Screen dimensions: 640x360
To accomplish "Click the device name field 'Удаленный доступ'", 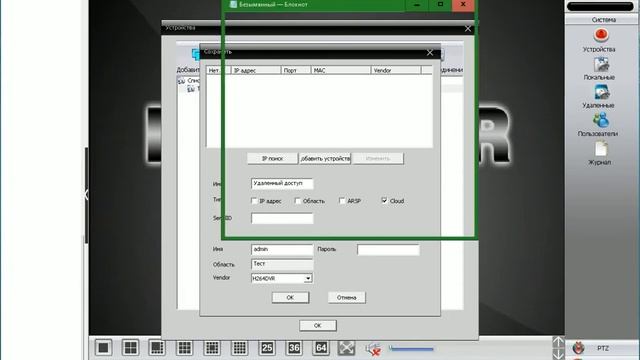I will pyautogui.click(x=282, y=184).
